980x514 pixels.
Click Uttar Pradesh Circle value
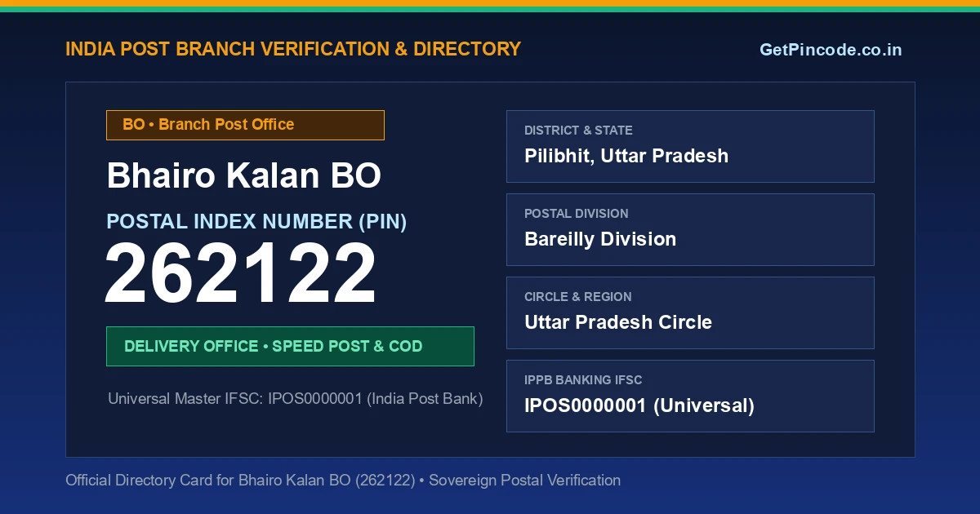point(618,322)
